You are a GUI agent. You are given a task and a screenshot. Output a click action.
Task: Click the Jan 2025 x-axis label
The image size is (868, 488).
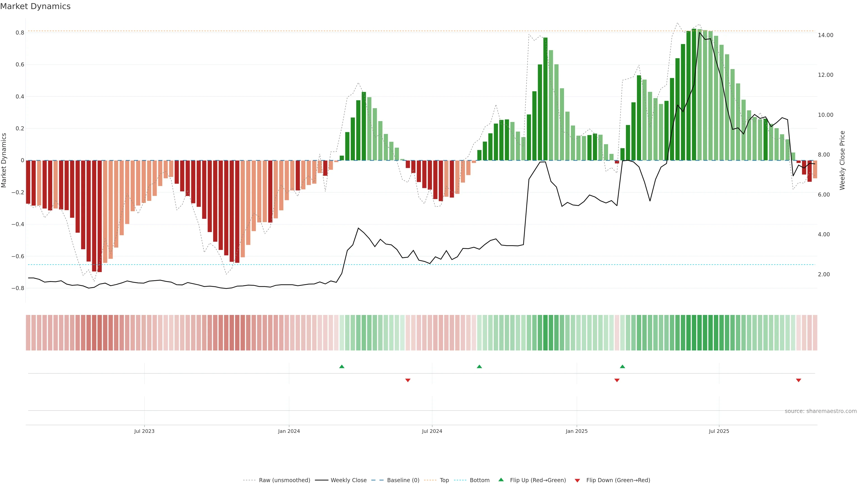click(x=577, y=431)
